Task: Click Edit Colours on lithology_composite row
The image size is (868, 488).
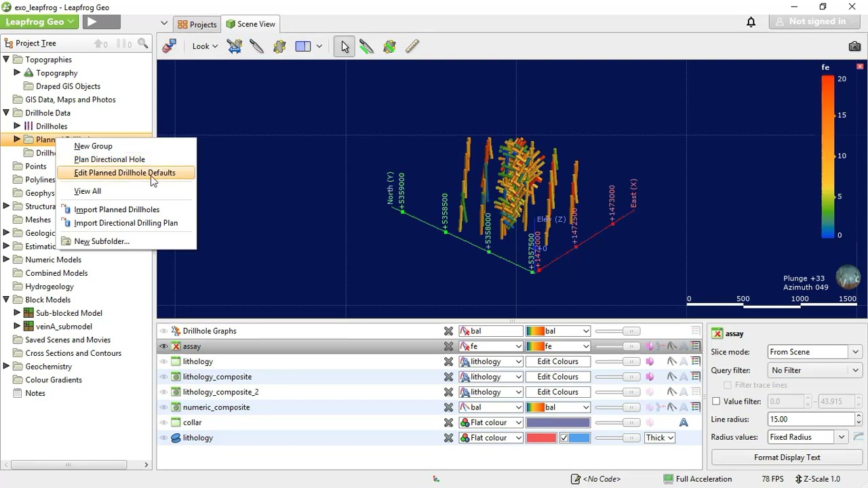Action: click(557, 377)
